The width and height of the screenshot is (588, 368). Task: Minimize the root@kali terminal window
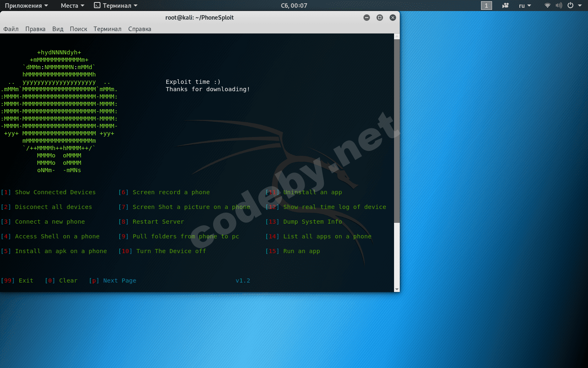(367, 18)
